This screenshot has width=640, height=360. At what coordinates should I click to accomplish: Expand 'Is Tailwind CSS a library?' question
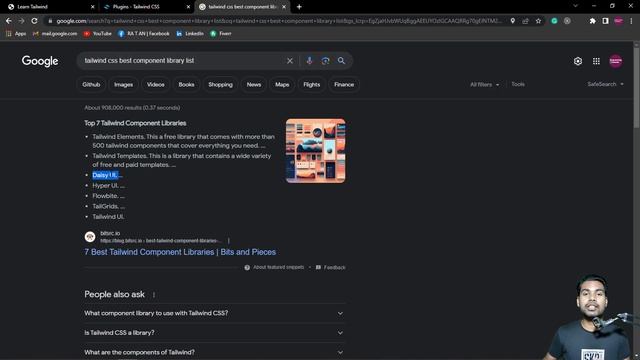coord(214,333)
